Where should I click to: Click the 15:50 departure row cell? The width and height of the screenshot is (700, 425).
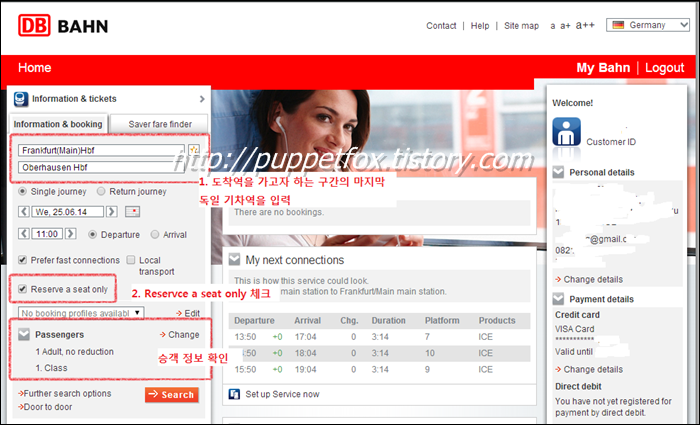pos(245,370)
